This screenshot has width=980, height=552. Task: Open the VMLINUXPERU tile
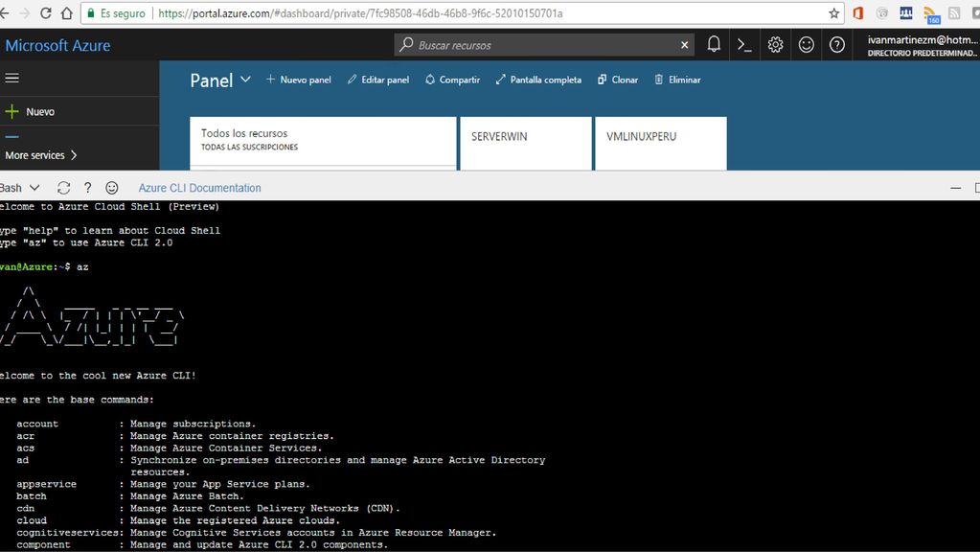[x=661, y=143]
